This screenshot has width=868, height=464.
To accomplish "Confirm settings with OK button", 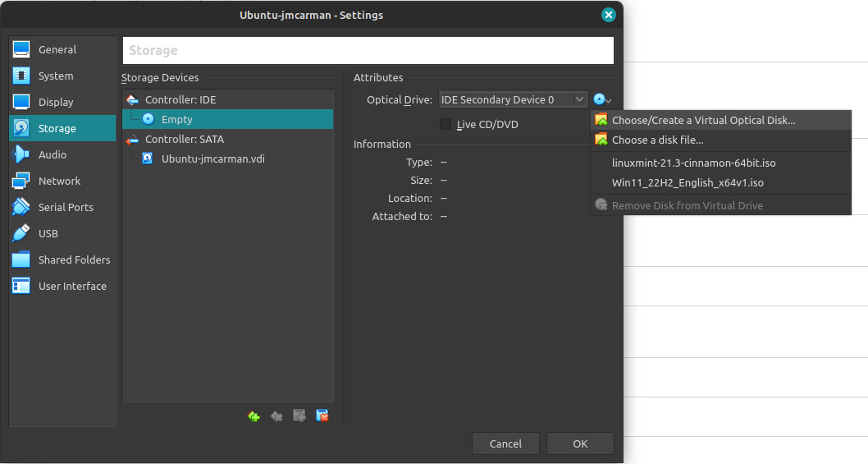I will point(580,443).
